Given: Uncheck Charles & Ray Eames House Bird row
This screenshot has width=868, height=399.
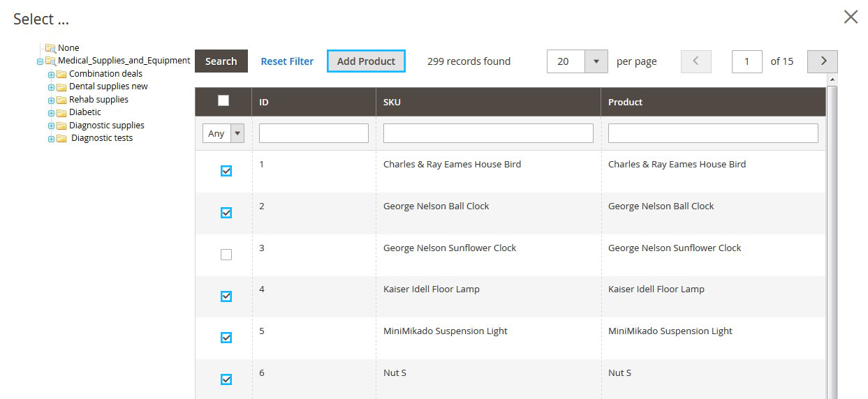Looking at the screenshot, I should click(x=226, y=171).
